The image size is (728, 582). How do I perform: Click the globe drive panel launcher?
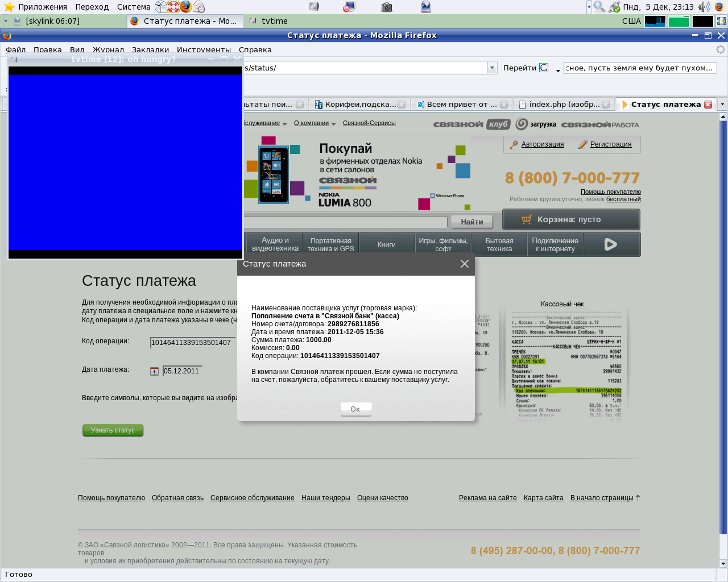click(425, 7)
